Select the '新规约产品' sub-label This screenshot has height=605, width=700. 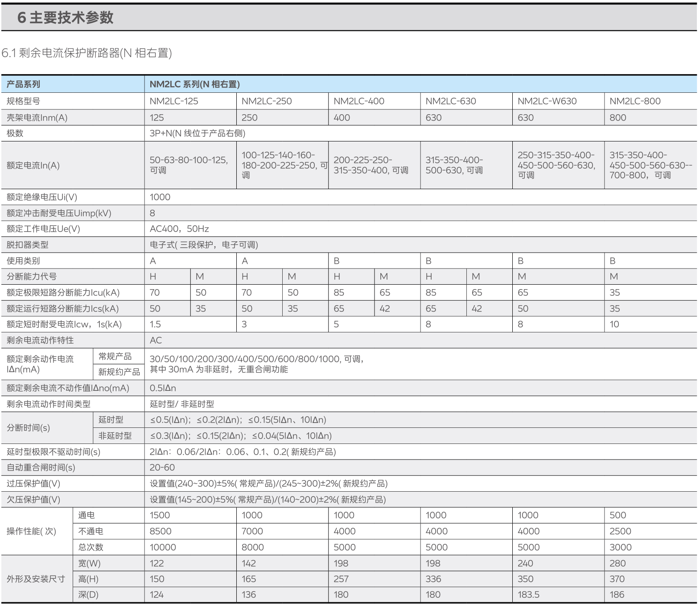[x=119, y=372]
